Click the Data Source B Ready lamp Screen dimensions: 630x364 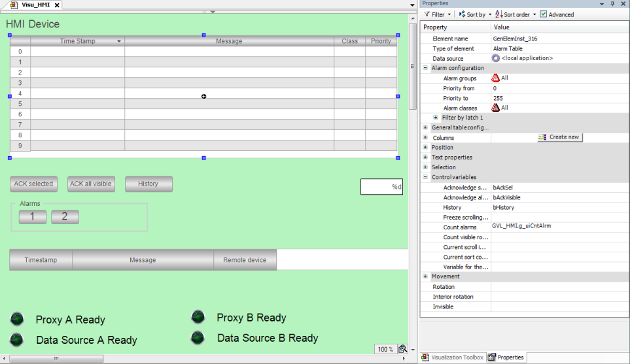197,338
